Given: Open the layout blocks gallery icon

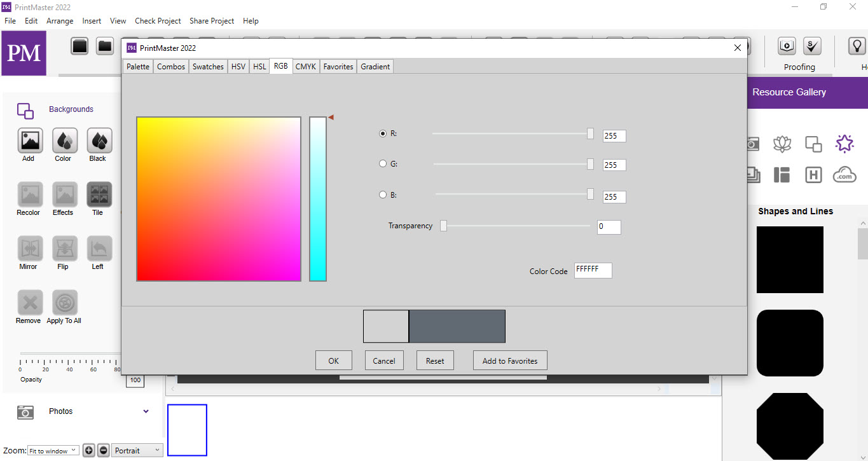Looking at the screenshot, I should [782, 175].
